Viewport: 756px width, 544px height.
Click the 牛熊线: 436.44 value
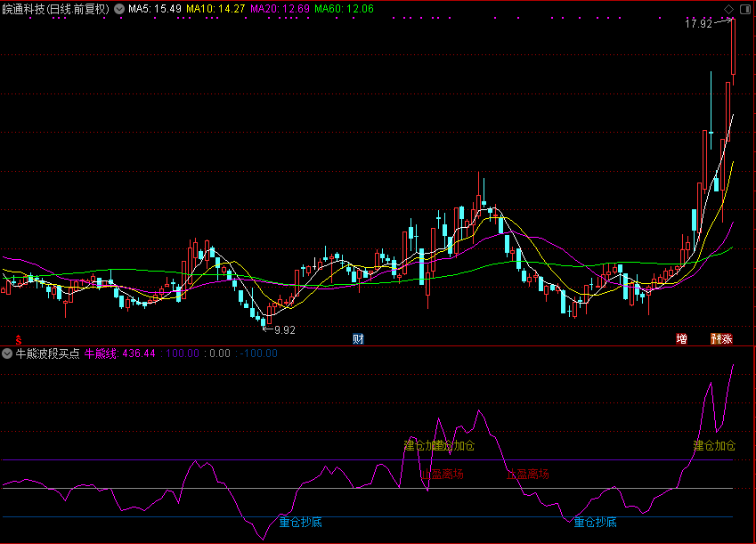click(119, 353)
